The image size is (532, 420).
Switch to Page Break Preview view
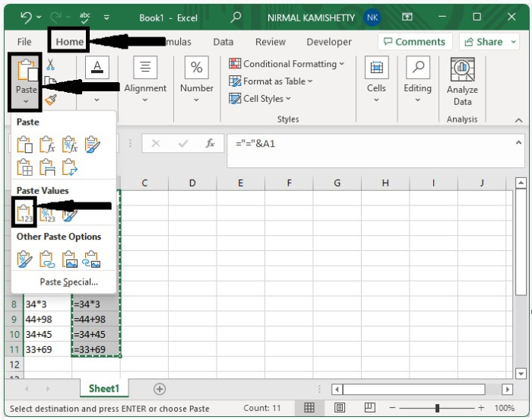point(370,407)
